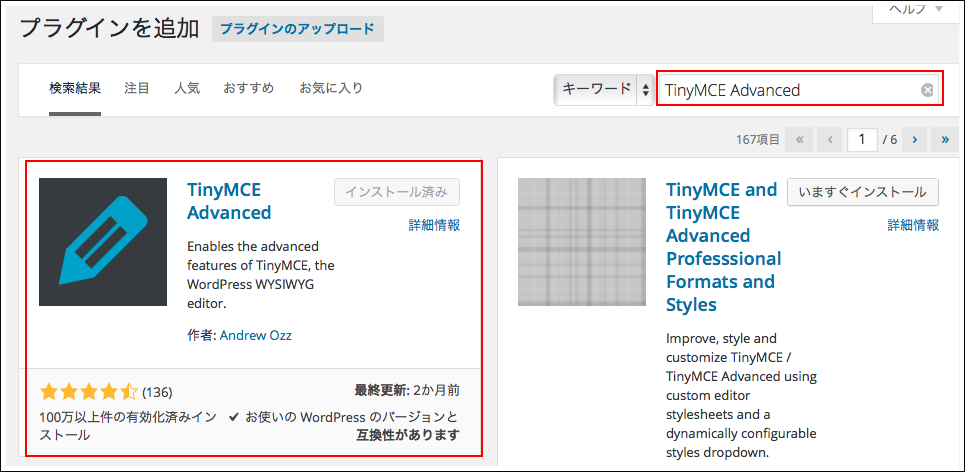Click the 'Enables the advanced features' description
The image size is (965, 472).
[260, 275]
